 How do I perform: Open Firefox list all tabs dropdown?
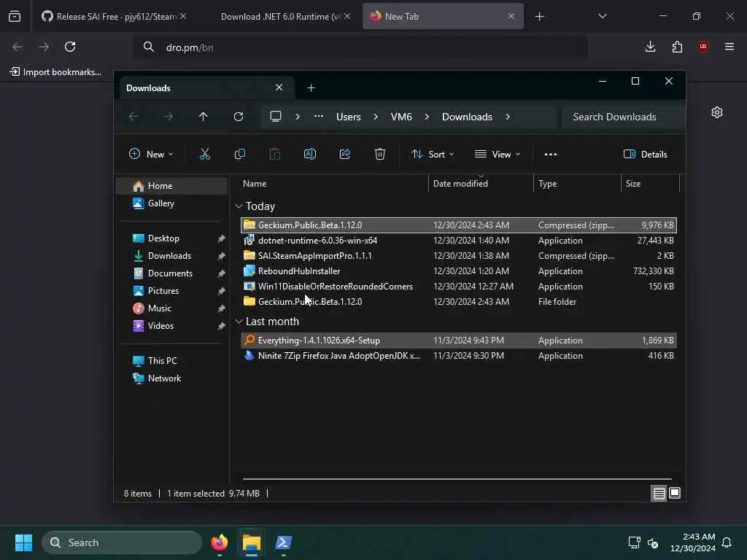click(x=602, y=16)
